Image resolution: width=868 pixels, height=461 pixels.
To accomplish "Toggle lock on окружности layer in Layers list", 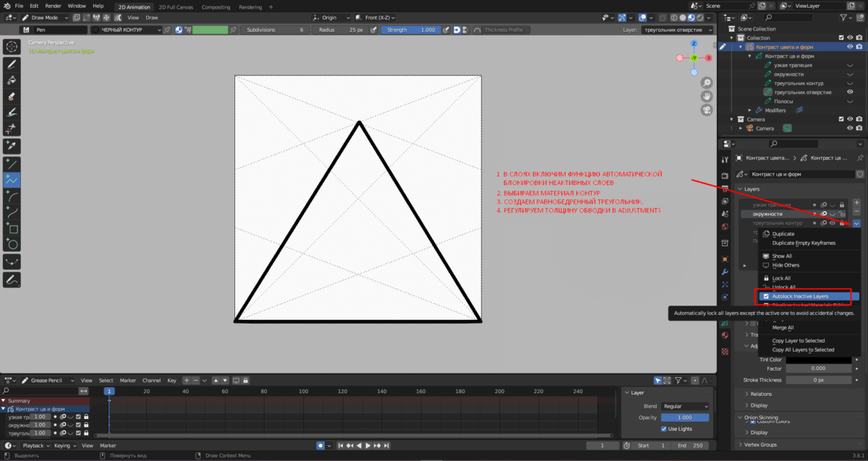I will pos(842,214).
